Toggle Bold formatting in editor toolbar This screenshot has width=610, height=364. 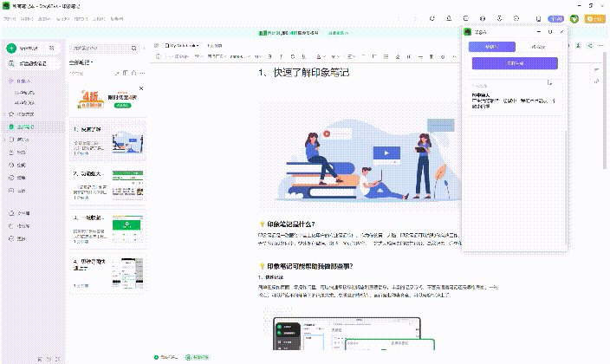(x=270, y=56)
